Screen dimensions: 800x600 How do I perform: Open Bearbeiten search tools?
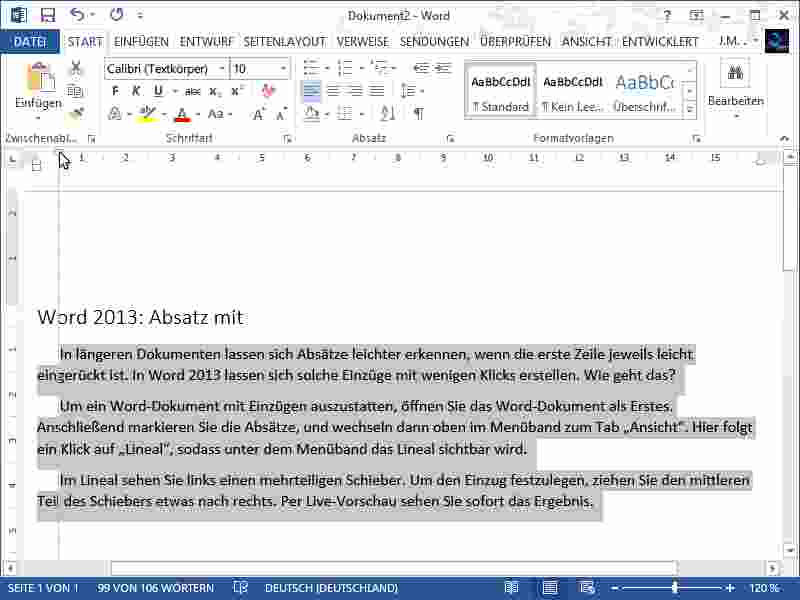735,87
